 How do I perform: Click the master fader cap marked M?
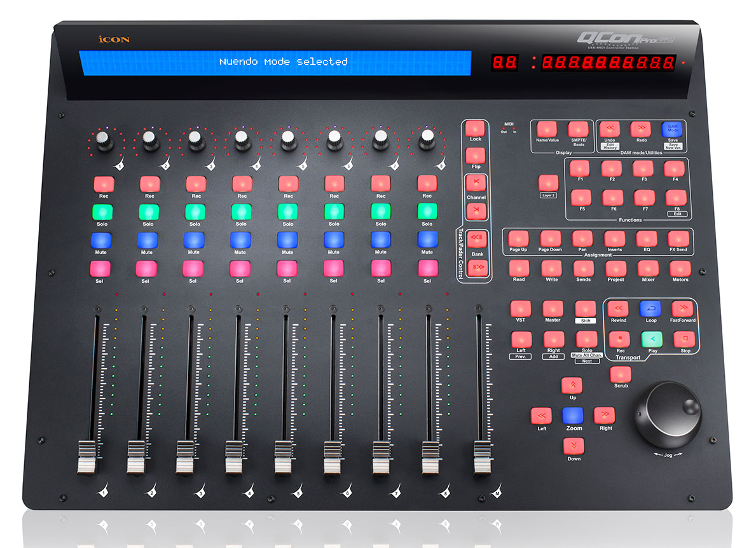pos(482,456)
